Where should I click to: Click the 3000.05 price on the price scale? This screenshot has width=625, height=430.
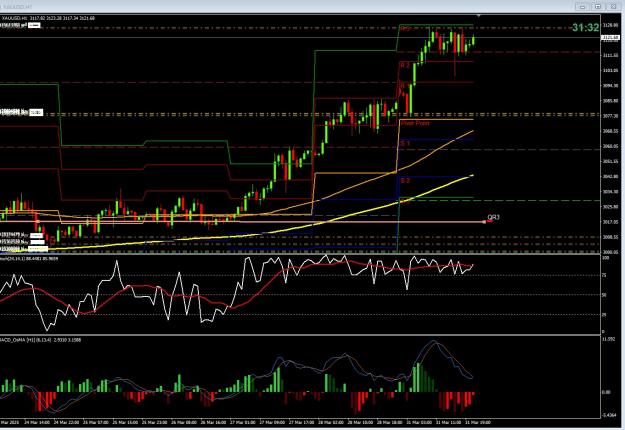[611, 252]
